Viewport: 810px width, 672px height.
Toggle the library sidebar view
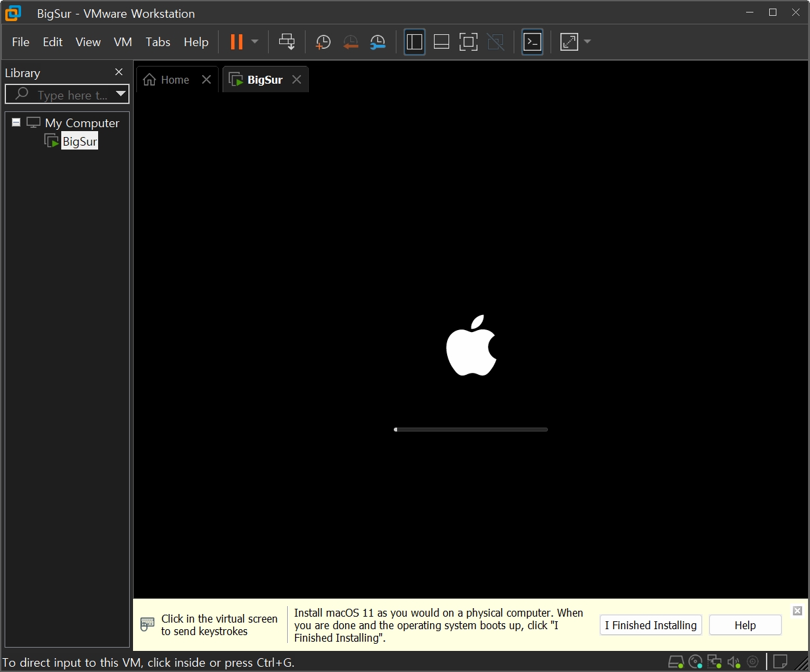[414, 42]
